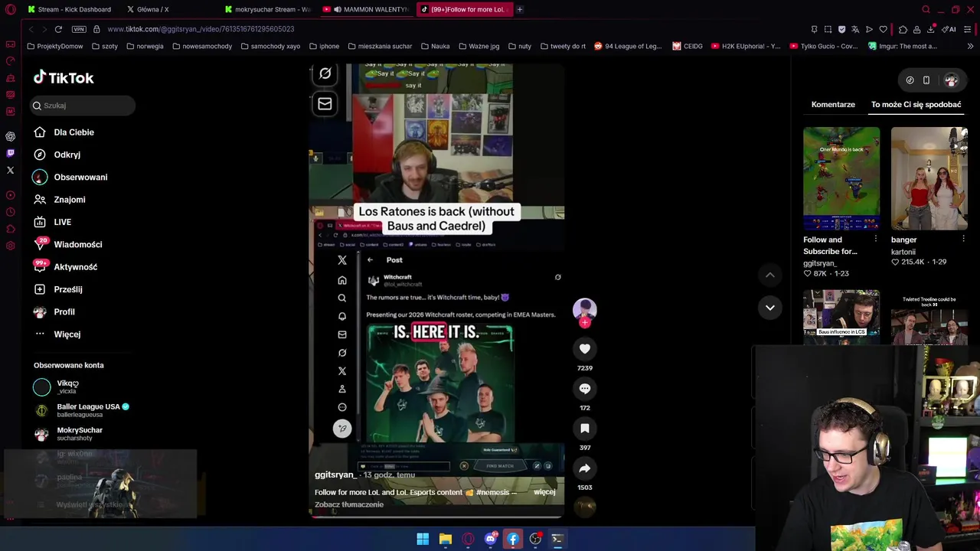The image size is (980, 551).
Task: Switch to the Komentarze tab
Action: (833, 105)
